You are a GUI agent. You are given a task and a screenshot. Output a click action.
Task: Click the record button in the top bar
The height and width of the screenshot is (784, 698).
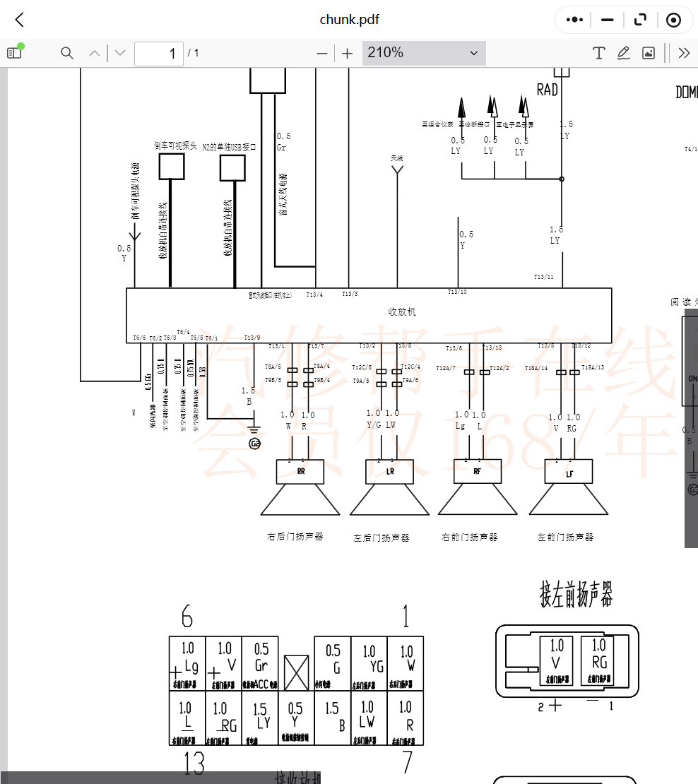click(673, 20)
